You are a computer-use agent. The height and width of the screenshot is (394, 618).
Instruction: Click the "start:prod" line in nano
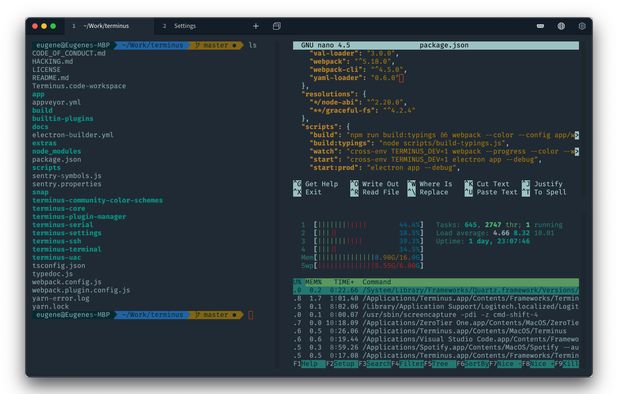(385, 168)
